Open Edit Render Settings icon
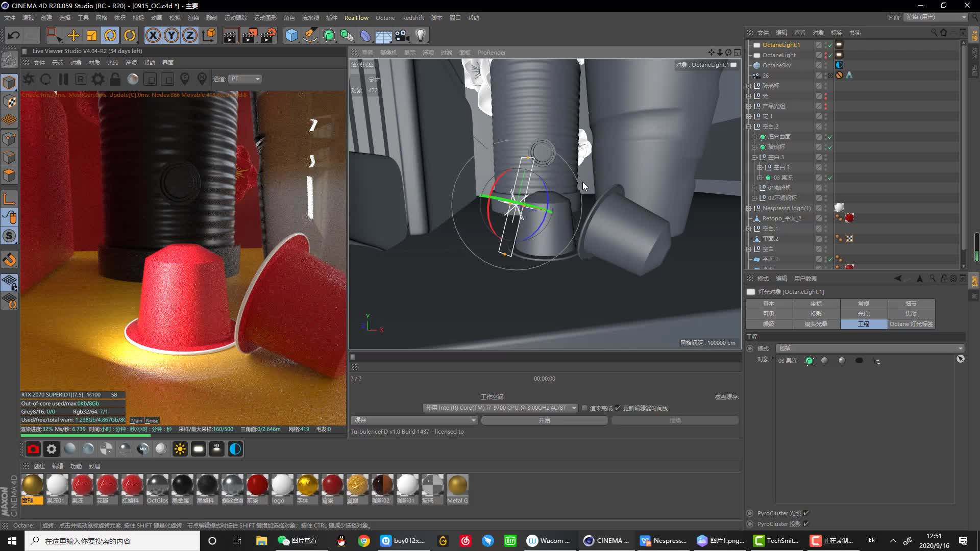Screen dimensions: 980x551 (x=268, y=35)
